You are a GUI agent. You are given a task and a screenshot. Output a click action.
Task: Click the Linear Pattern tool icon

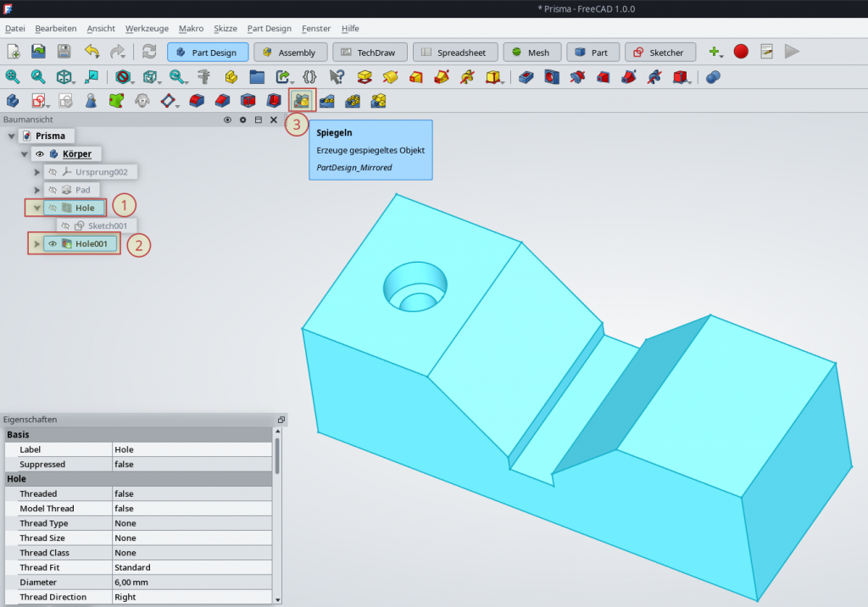coord(327,101)
